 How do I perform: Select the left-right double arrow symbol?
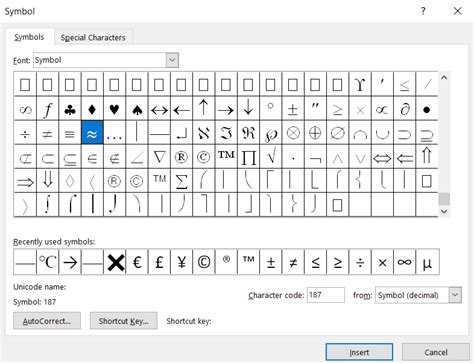click(x=382, y=157)
